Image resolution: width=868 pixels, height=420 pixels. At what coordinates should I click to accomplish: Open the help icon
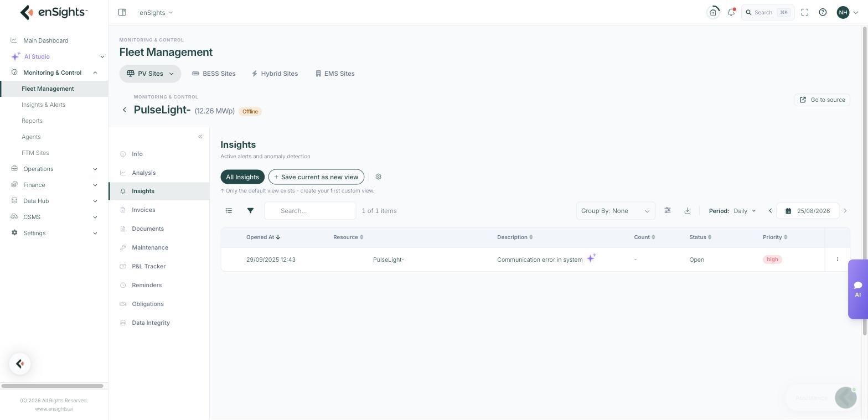(x=823, y=12)
